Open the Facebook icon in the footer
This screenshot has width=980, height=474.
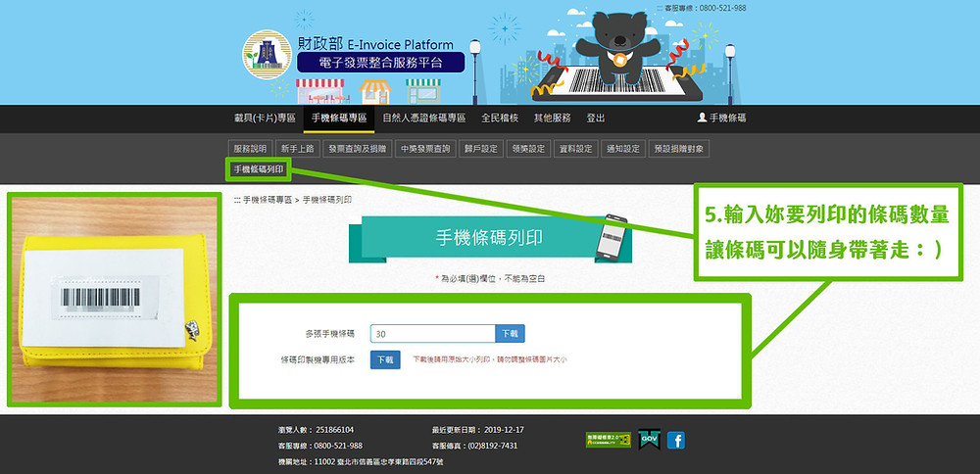coord(675,441)
